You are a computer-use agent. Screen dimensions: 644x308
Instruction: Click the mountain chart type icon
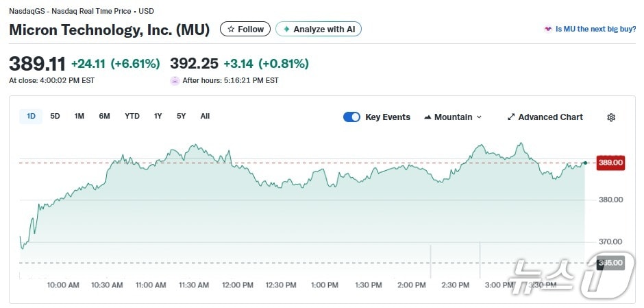428,117
